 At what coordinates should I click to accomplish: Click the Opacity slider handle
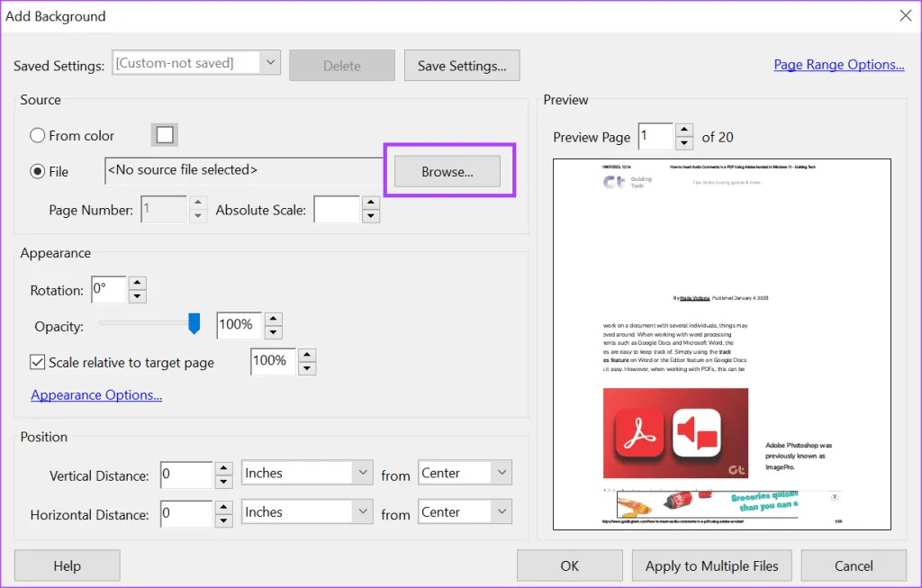194,324
